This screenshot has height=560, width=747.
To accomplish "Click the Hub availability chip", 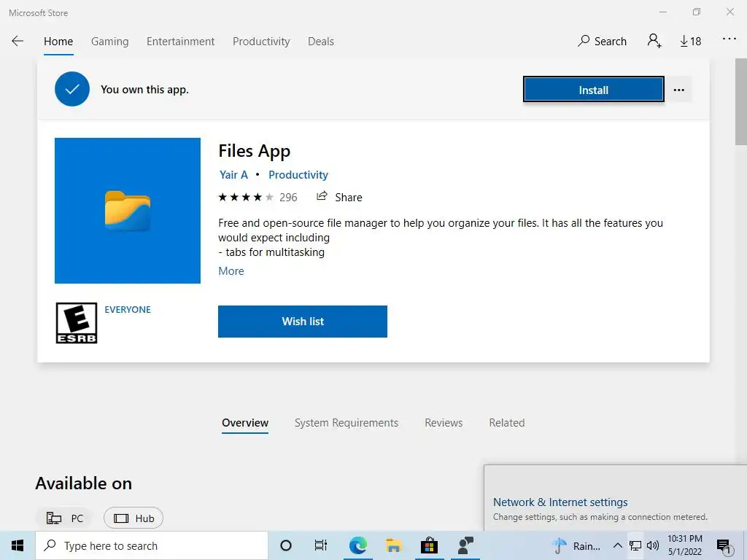I will click(x=133, y=518).
